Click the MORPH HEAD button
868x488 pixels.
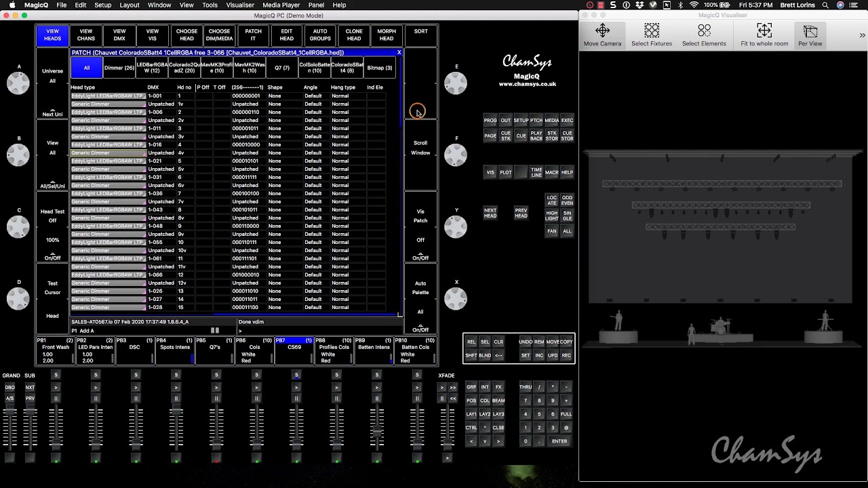pos(387,35)
